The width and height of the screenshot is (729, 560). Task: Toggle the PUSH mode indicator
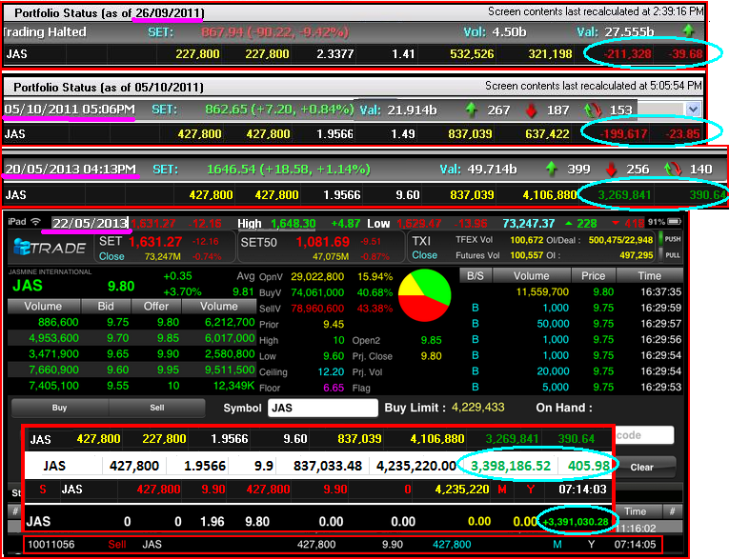click(669, 239)
